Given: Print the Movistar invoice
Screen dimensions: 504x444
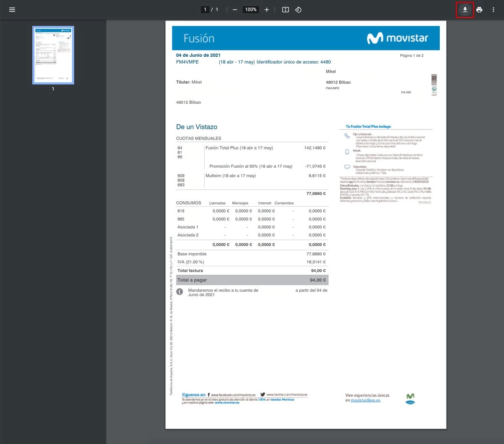Looking at the screenshot, I should (479, 10).
